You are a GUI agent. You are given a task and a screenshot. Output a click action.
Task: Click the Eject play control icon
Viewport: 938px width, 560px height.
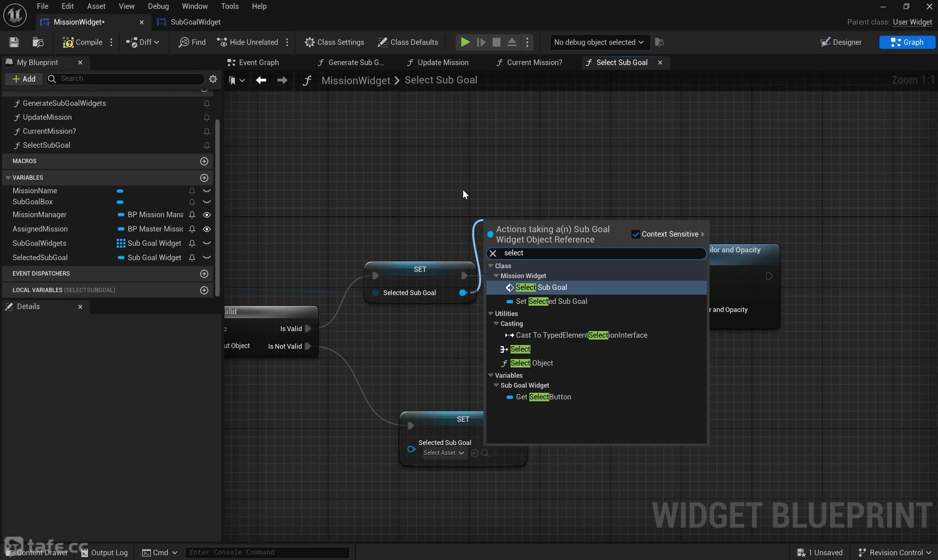point(512,42)
